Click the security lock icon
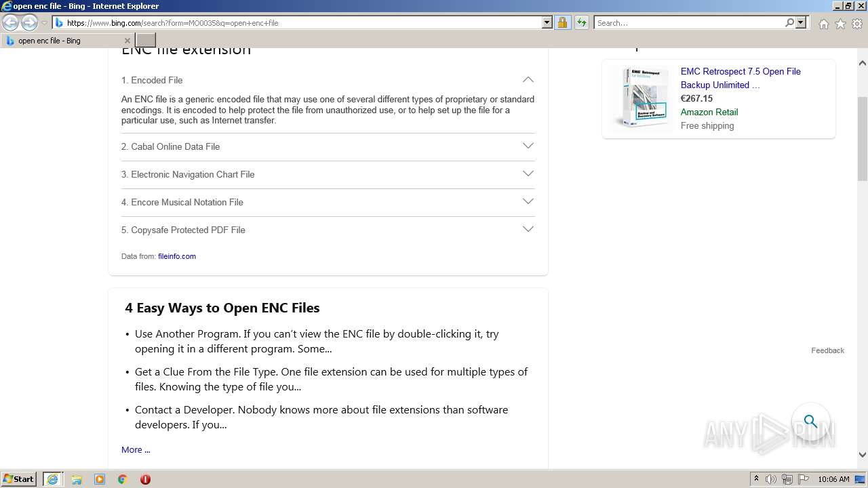Viewport: 868px width, 488px height. tap(562, 23)
